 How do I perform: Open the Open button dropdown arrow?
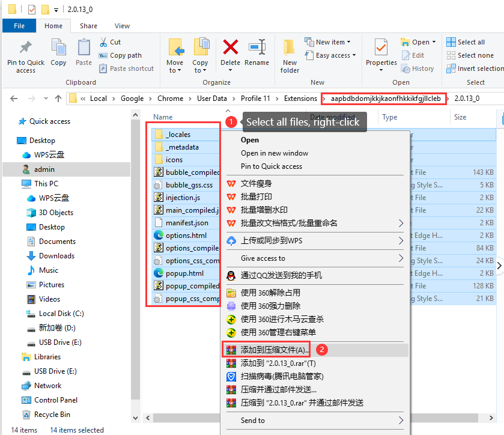[x=434, y=42]
